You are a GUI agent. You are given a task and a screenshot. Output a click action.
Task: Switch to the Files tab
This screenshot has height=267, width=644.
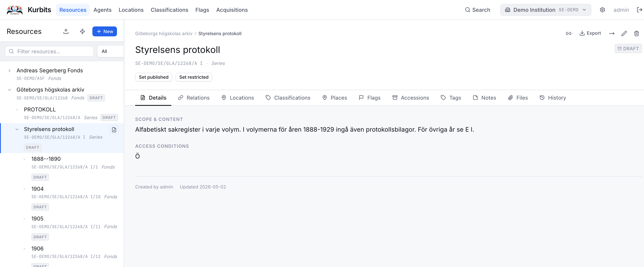coord(518,98)
